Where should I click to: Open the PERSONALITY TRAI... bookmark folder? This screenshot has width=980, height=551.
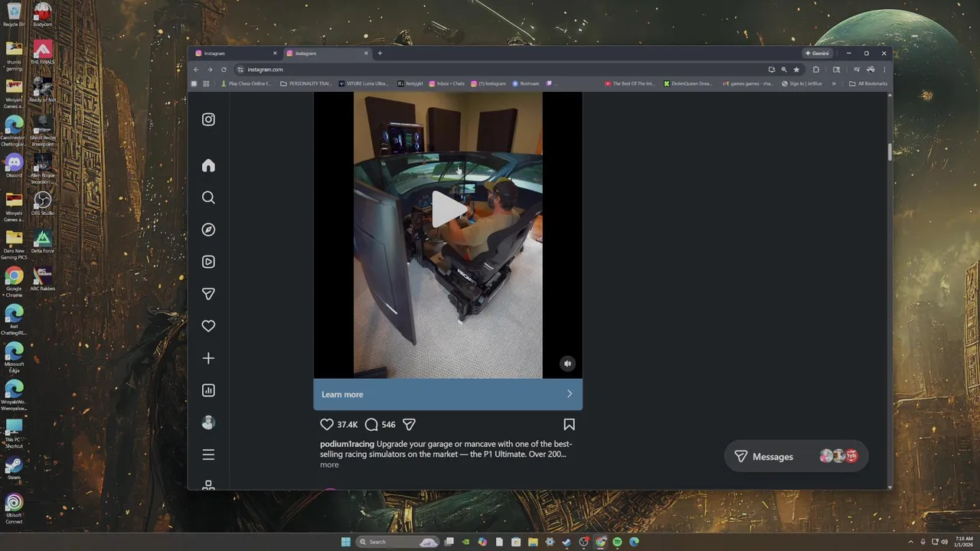click(306, 83)
